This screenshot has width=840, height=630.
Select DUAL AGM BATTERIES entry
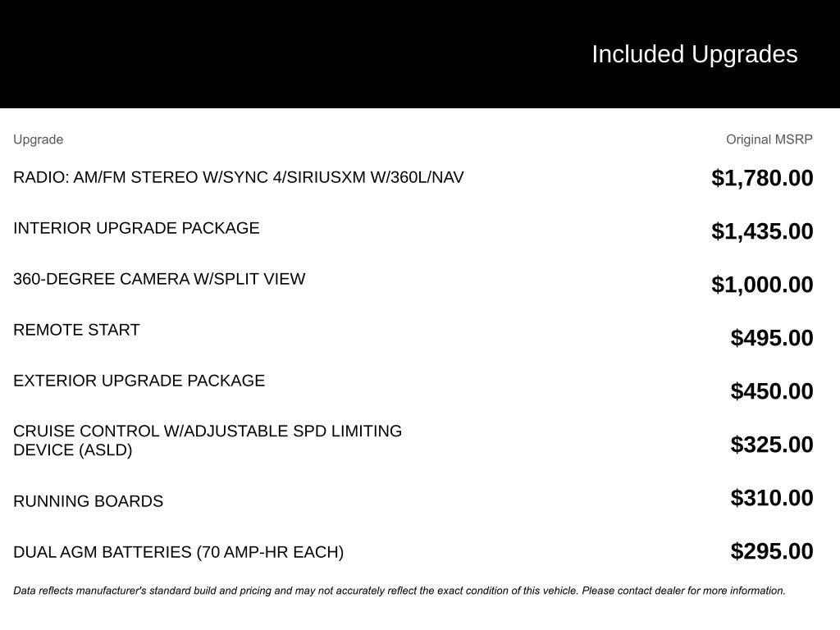[178, 552]
